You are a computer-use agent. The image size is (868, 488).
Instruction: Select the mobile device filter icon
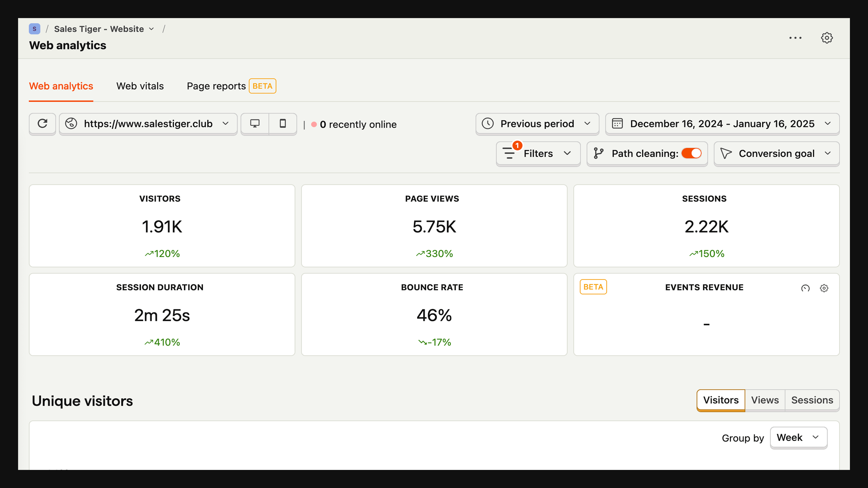pos(283,124)
